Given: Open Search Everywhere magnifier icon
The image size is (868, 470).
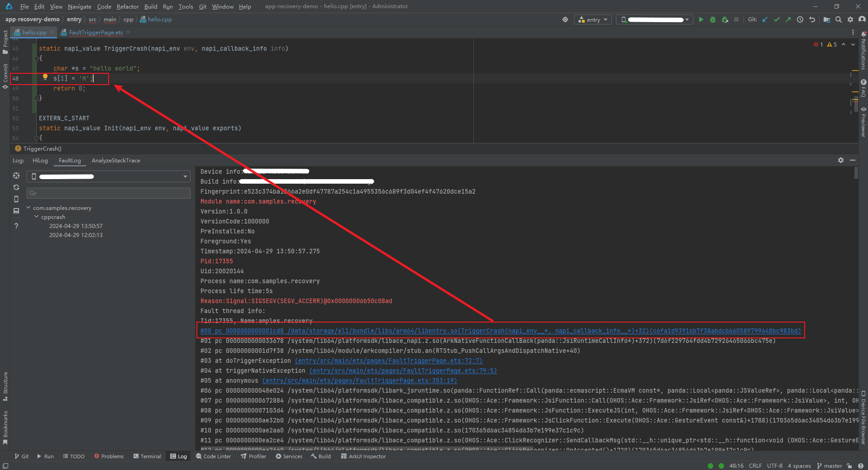Looking at the screenshot, I should [839, 19].
